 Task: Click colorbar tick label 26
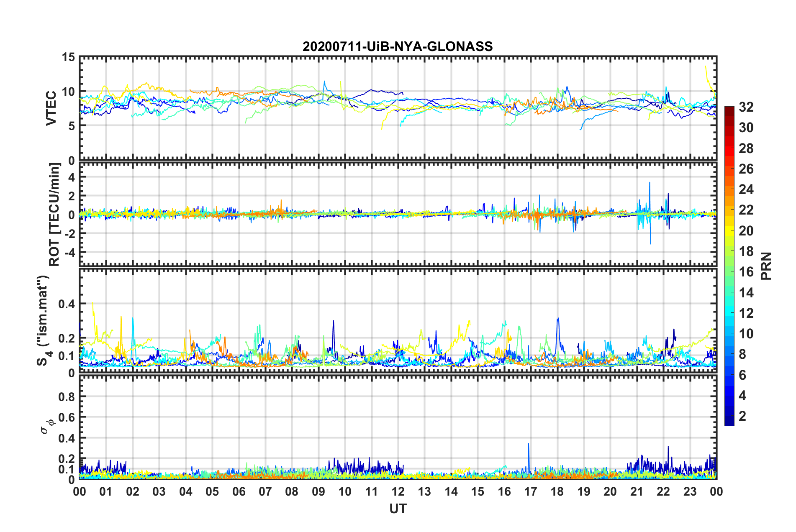tap(746, 169)
